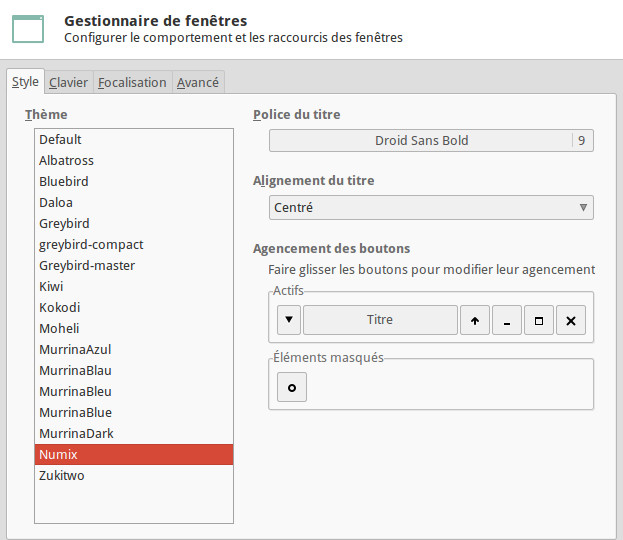Screen dimensions: 623x540
Task: Go to the Avancé tab
Action: pos(198,82)
